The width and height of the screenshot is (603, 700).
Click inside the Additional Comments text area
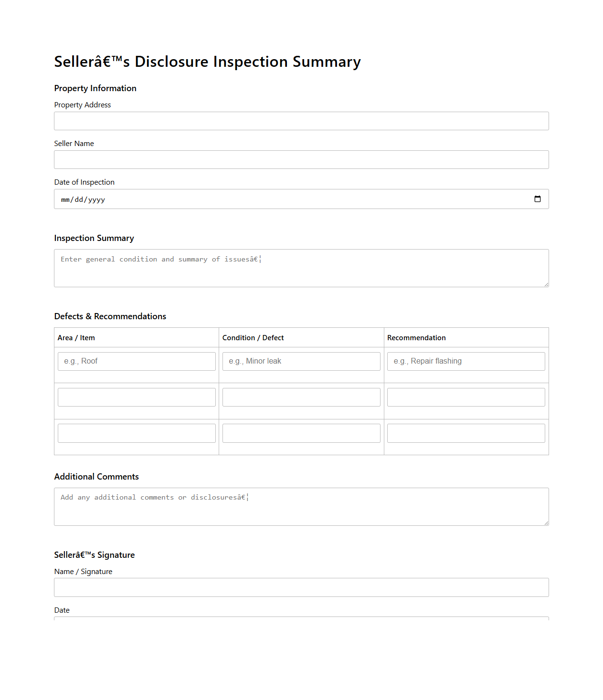click(301, 506)
